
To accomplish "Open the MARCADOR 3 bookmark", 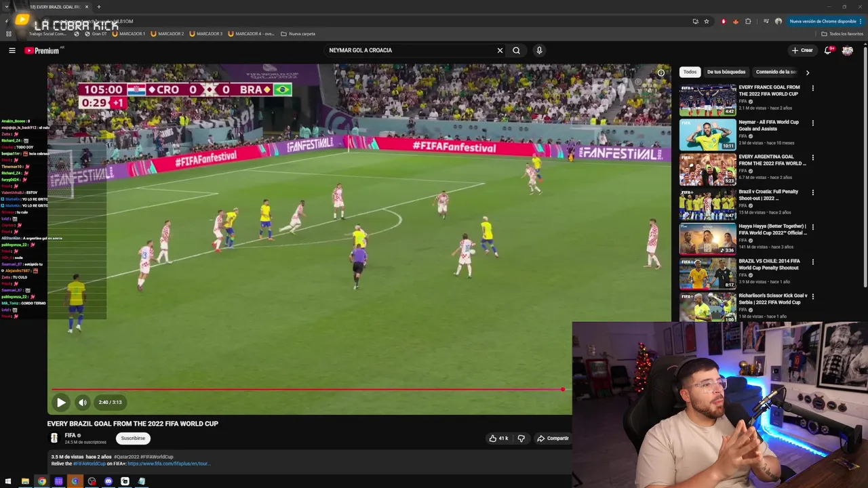I will [x=206, y=34].
